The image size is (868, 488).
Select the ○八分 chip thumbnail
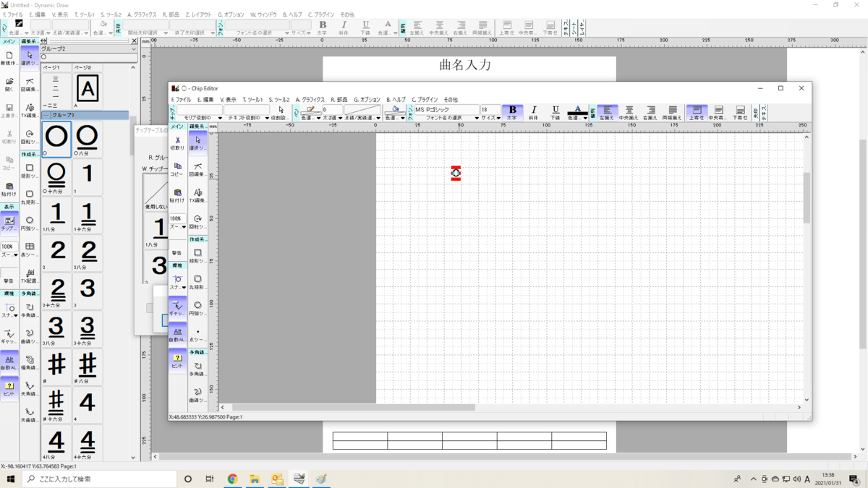click(x=88, y=139)
